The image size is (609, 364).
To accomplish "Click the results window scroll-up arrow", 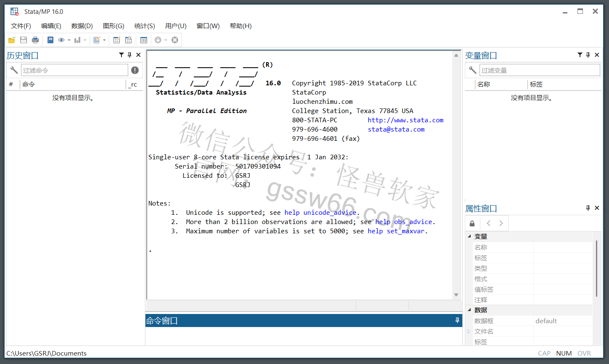I will [x=456, y=55].
